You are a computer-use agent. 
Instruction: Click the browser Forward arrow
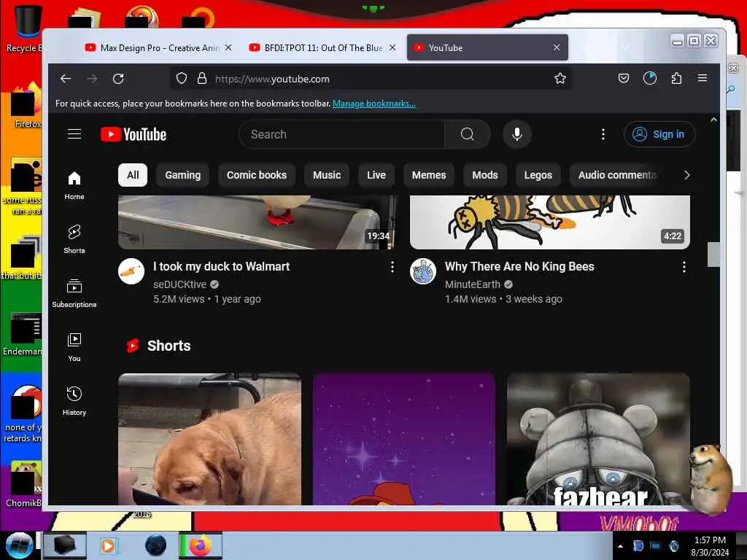click(92, 79)
